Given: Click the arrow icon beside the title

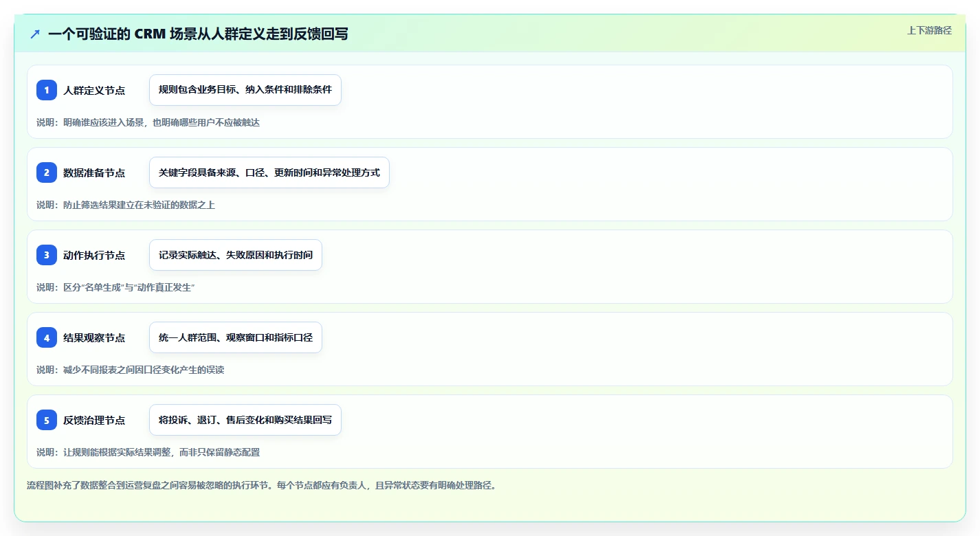Looking at the screenshot, I should click(35, 34).
